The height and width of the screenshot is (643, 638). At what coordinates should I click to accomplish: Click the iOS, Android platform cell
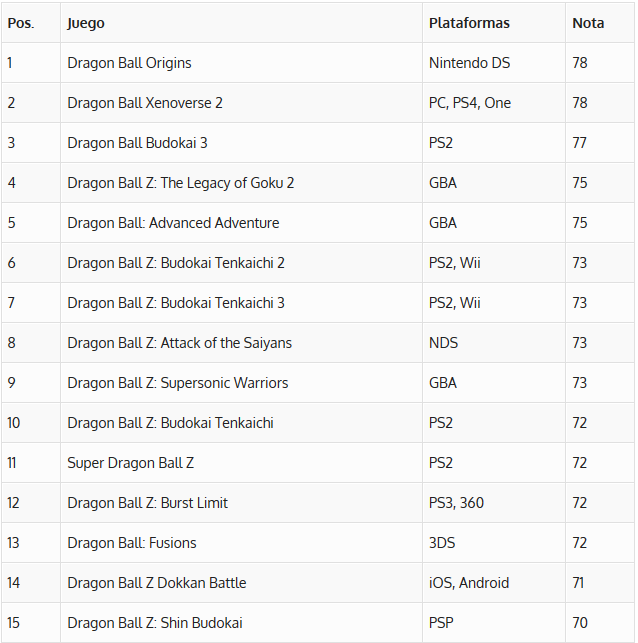click(469, 583)
